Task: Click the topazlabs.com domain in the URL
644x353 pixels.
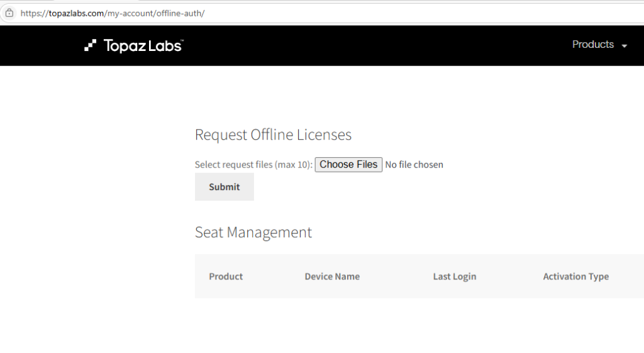Action: (76, 13)
